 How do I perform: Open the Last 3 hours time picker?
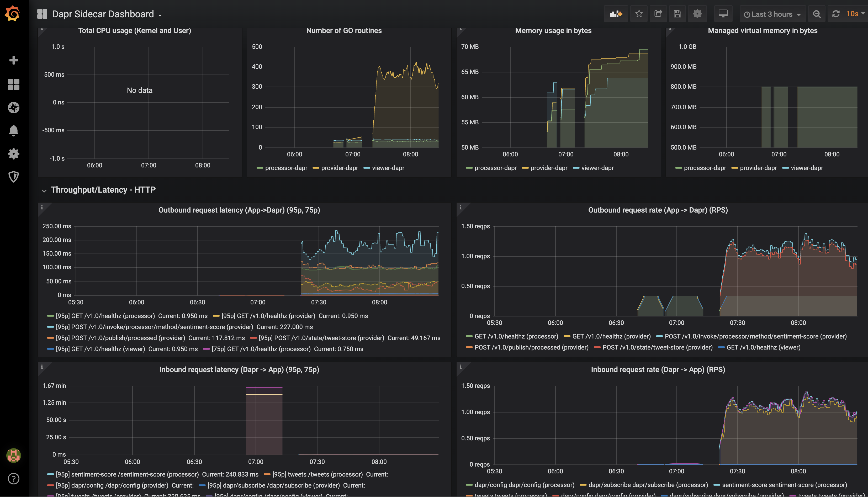tap(772, 14)
